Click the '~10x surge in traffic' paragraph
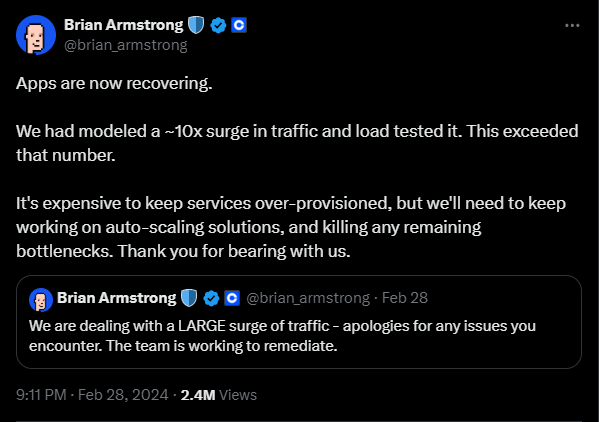 click(x=297, y=143)
